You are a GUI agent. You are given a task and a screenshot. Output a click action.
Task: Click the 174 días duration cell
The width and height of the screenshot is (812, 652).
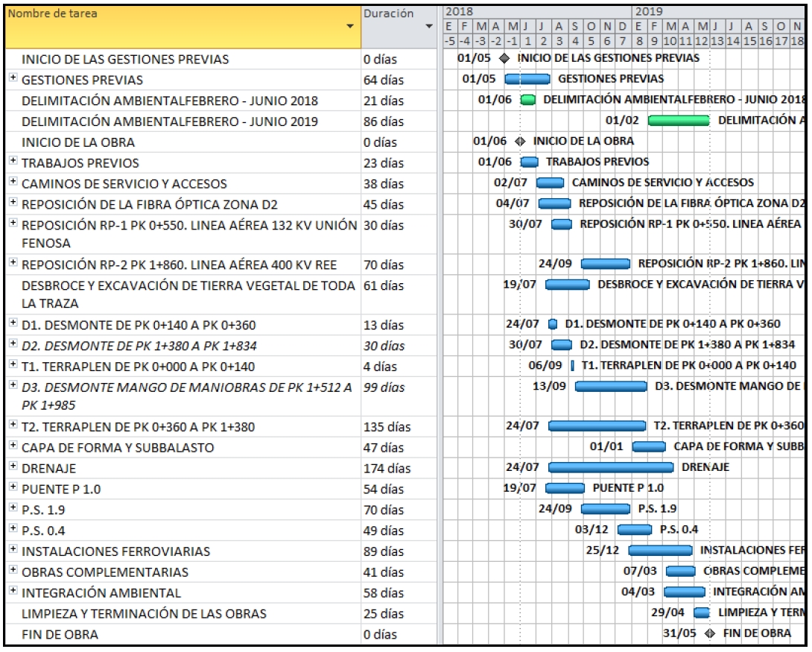tap(399, 468)
